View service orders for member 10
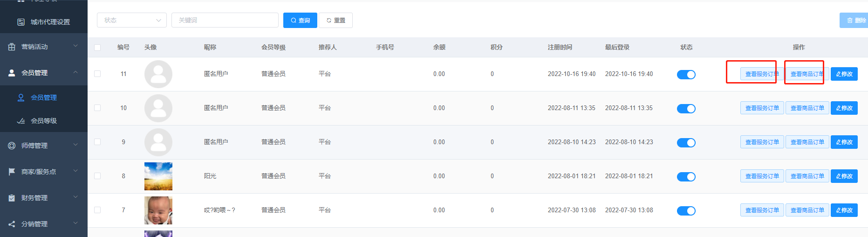This screenshot has width=868, height=237. 762,108
